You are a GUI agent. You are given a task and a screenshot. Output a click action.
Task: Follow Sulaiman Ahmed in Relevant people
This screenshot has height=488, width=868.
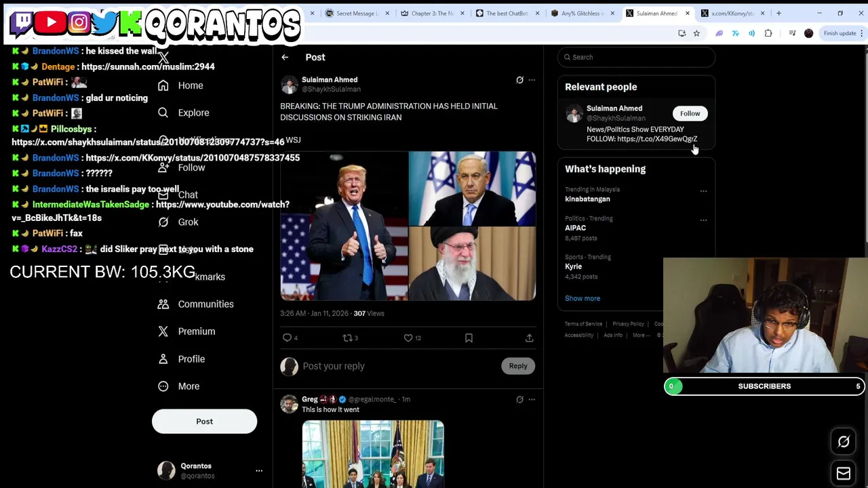pos(690,114)
